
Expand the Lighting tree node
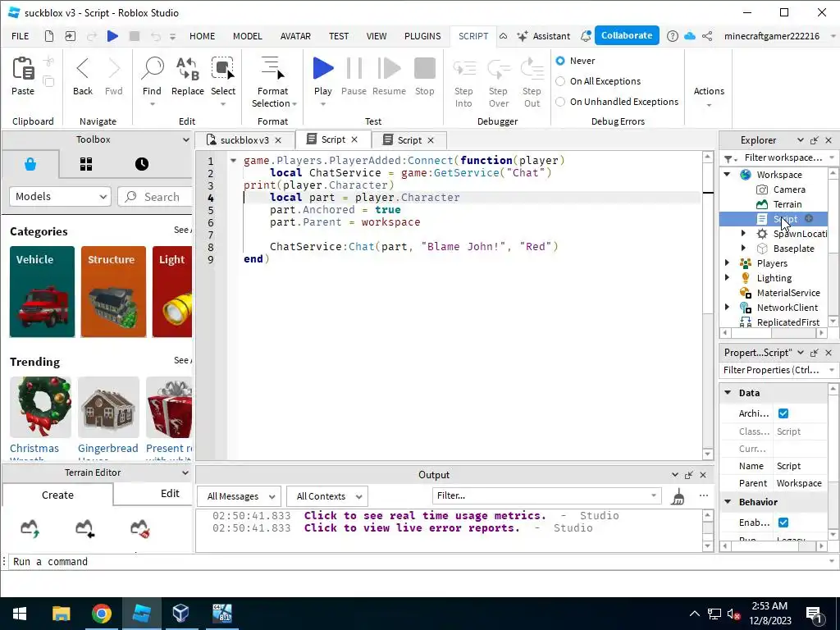(x=727, y=277)
